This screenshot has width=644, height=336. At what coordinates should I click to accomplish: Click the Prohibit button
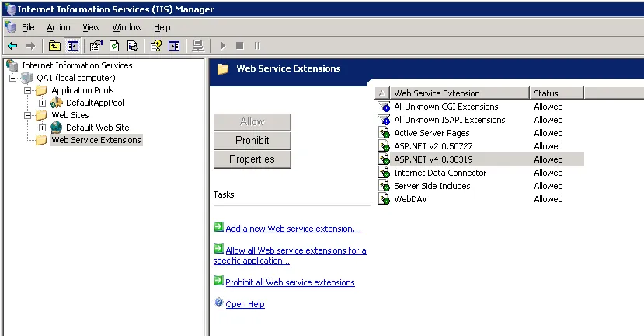[x=252, y=140]
